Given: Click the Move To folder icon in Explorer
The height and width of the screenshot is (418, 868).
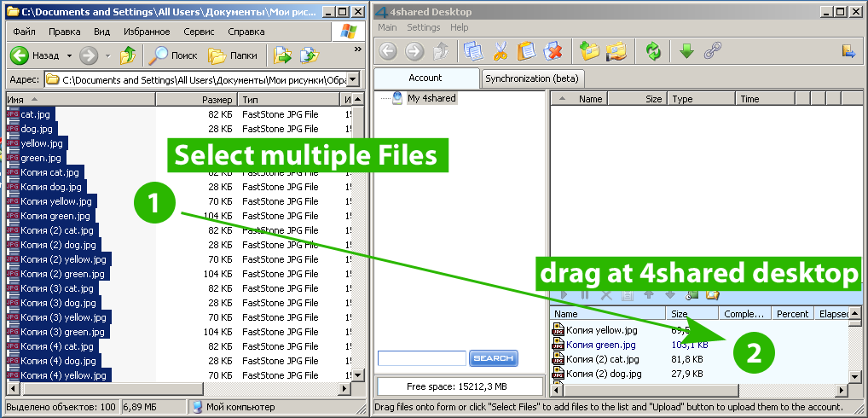Looking at the screenshot, I should 282,55.
